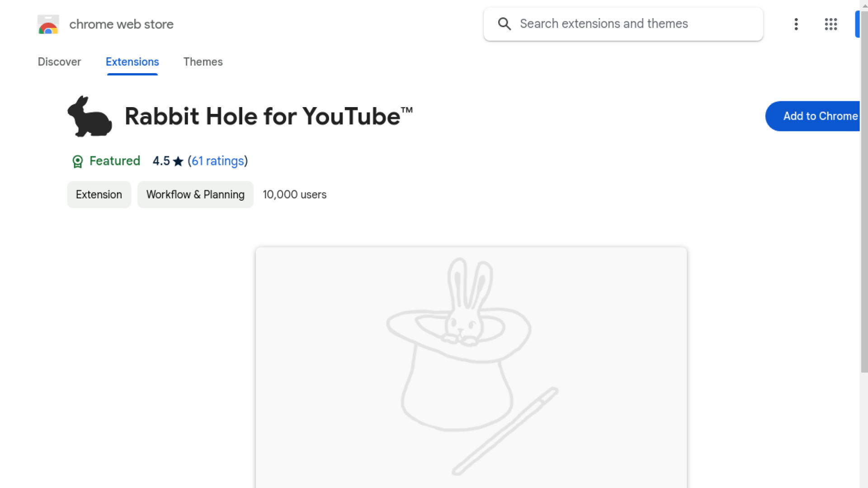Click the blue profile button at edge
This screenshot has height=488, width=868.
click(857, 24)
